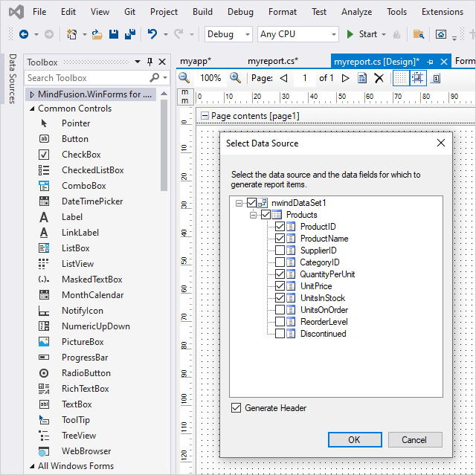
Task: Click the Save All toolbar icon
Action: click(129, 34)
